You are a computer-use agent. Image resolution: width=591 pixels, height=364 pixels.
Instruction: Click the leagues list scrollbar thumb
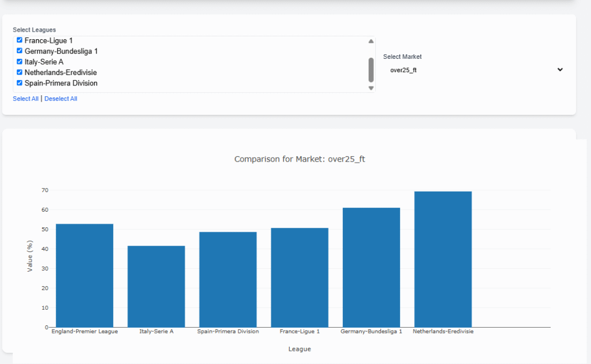(x=371, y=69)
